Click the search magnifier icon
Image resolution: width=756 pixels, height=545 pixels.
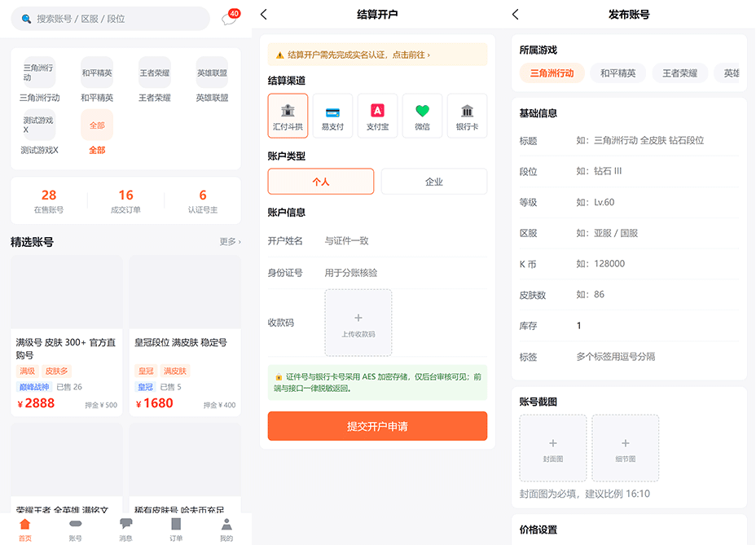click(x=27, y=19)
